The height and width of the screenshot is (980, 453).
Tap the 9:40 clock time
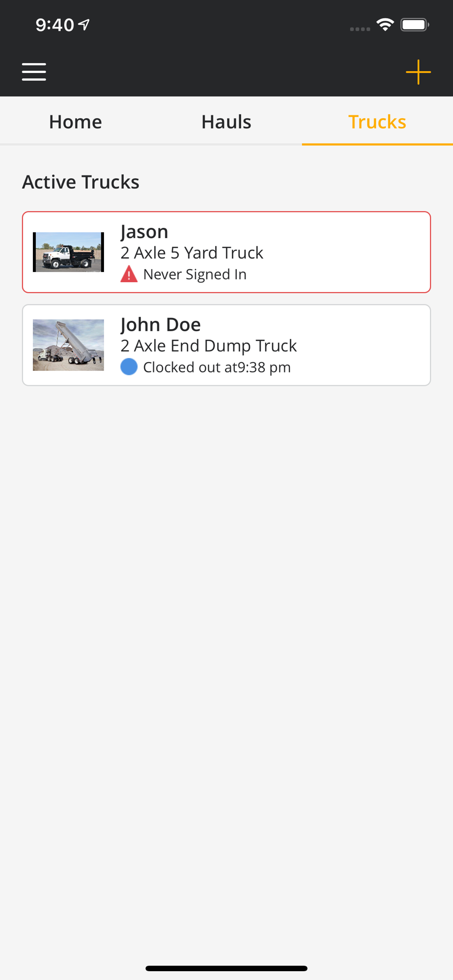pos(54,24)
